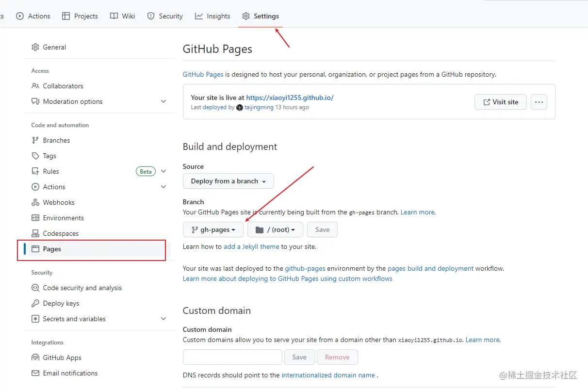Click 'add a Jekyll theme' link
This screenshot has height=391, width=588.
(x=251, y=246)
